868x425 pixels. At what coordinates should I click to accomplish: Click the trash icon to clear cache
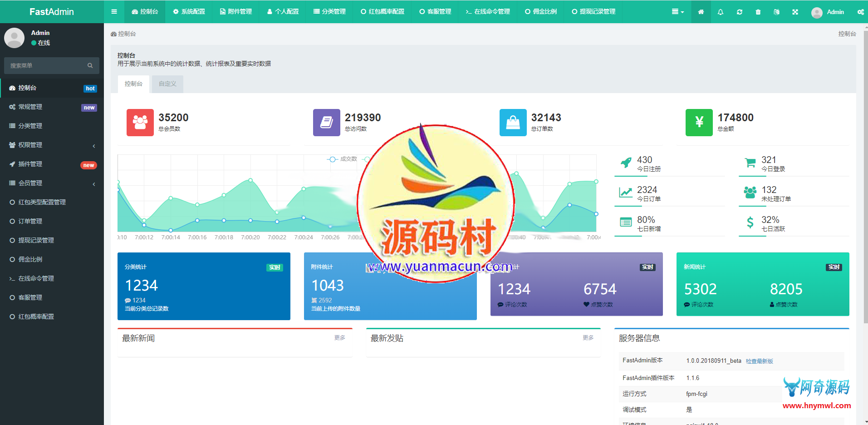click(x=758, y=12)
